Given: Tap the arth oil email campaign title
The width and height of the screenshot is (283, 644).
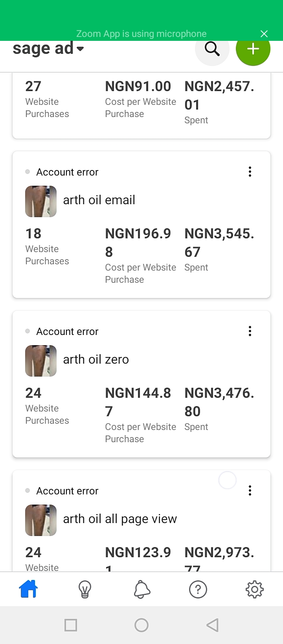Looking at the screenshot, I should [x=99, y=200].
